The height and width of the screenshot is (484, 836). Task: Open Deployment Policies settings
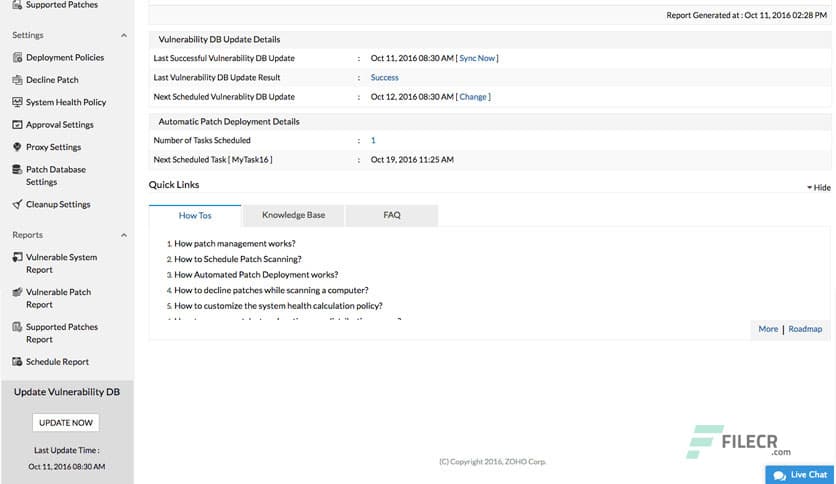[65, 57]
